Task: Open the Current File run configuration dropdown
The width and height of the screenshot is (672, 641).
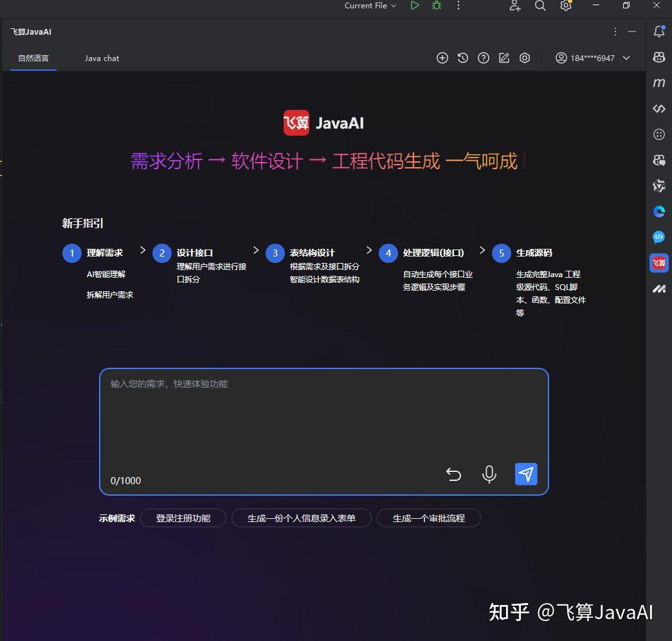Action: [x=370, y=6]
